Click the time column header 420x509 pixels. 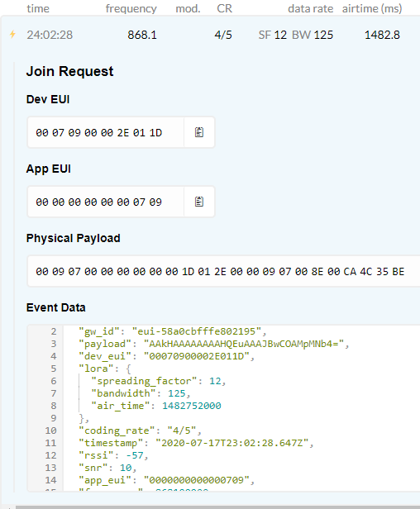coord(38,8)
